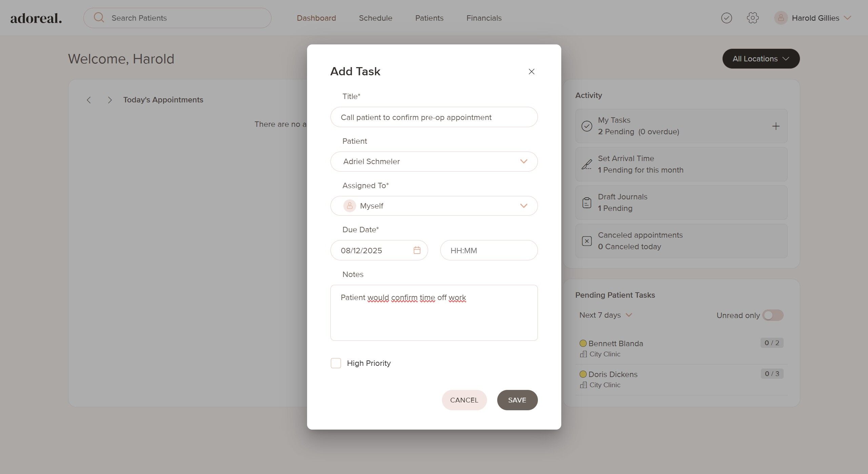The image size is (868, 474).
Task: Switch to the Schedule tab
Action: click(375, 18)
